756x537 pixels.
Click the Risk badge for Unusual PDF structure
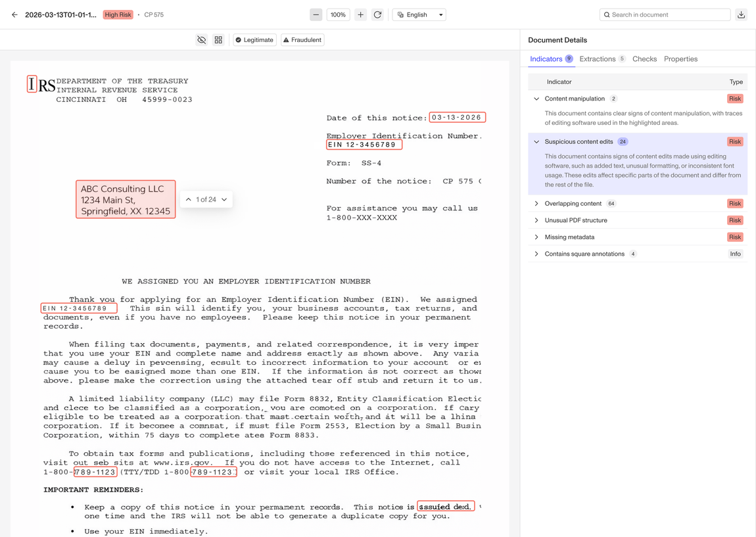pyautogui.click(x=735, y=220)
